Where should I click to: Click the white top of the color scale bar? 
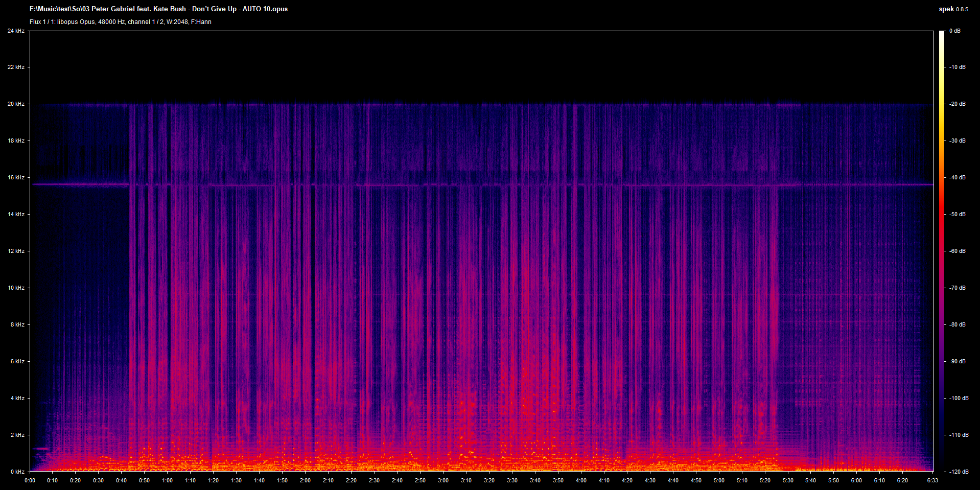click(942, 34)
